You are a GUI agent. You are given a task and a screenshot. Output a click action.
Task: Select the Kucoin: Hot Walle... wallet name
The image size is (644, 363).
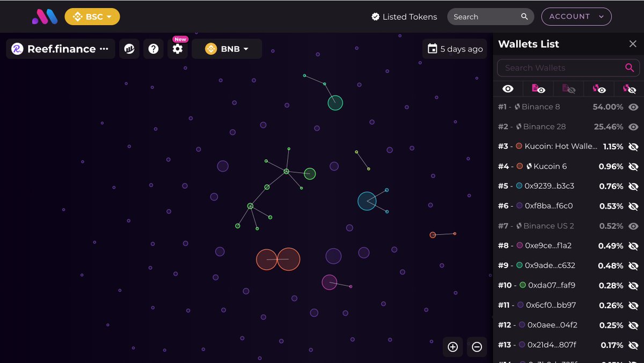561,146
